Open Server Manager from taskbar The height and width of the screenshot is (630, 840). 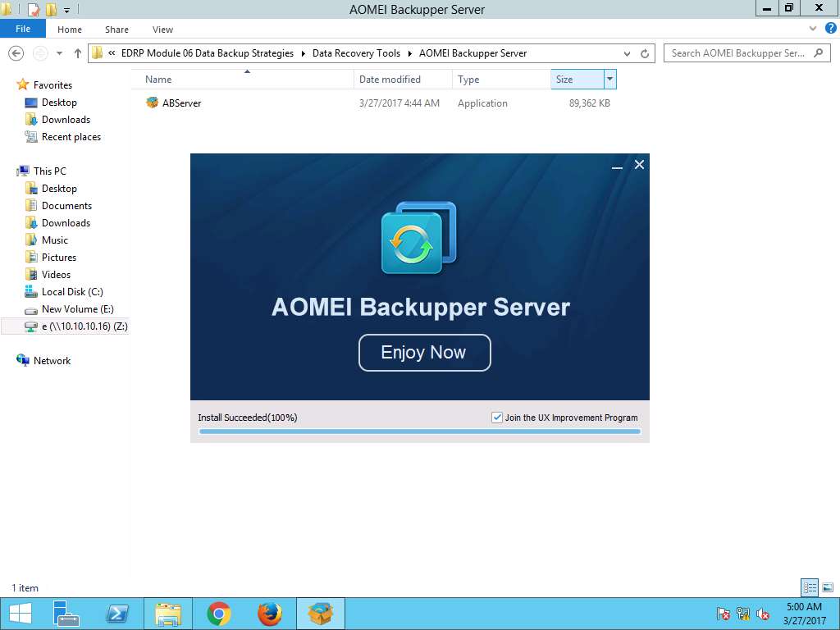[66, 614]
